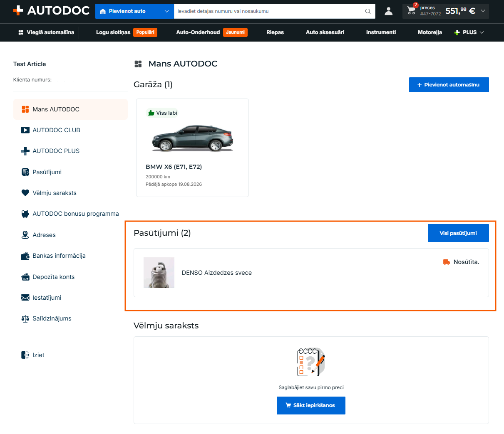
Task: Click the Mans AUTODOC sidebar grid icon
Action: (25, 109)
